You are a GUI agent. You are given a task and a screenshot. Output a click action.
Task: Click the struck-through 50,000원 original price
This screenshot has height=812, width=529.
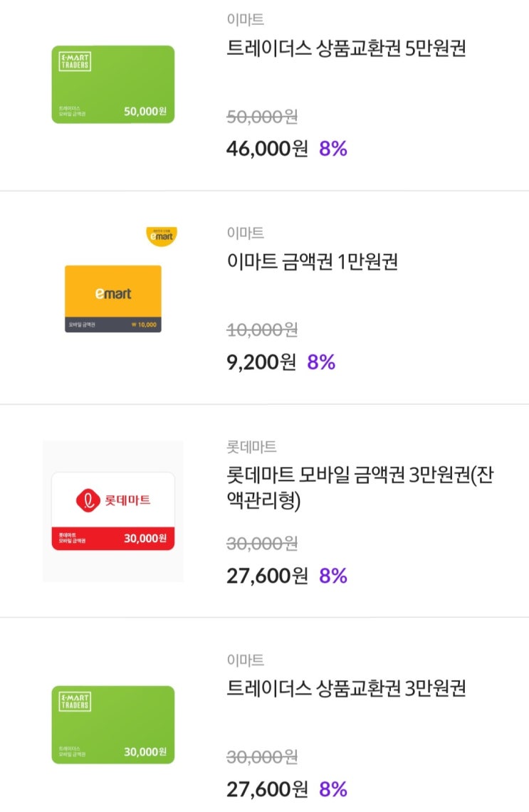coord(262,117)
